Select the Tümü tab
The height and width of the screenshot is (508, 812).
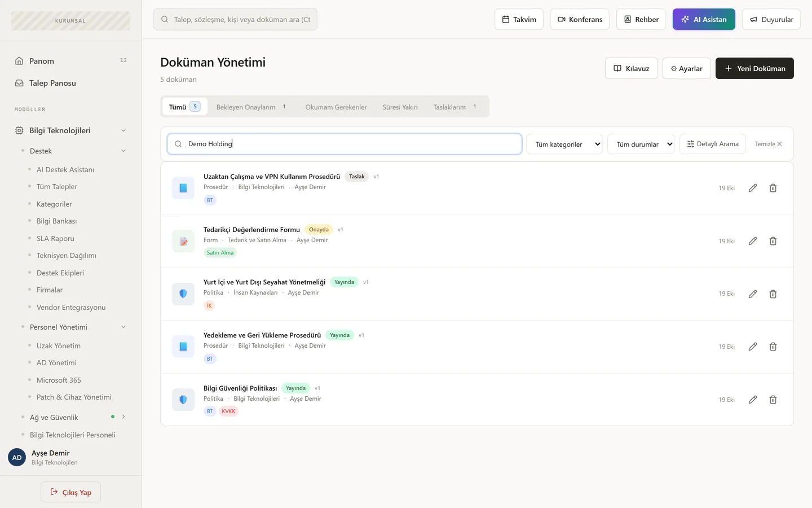[185, 107]
